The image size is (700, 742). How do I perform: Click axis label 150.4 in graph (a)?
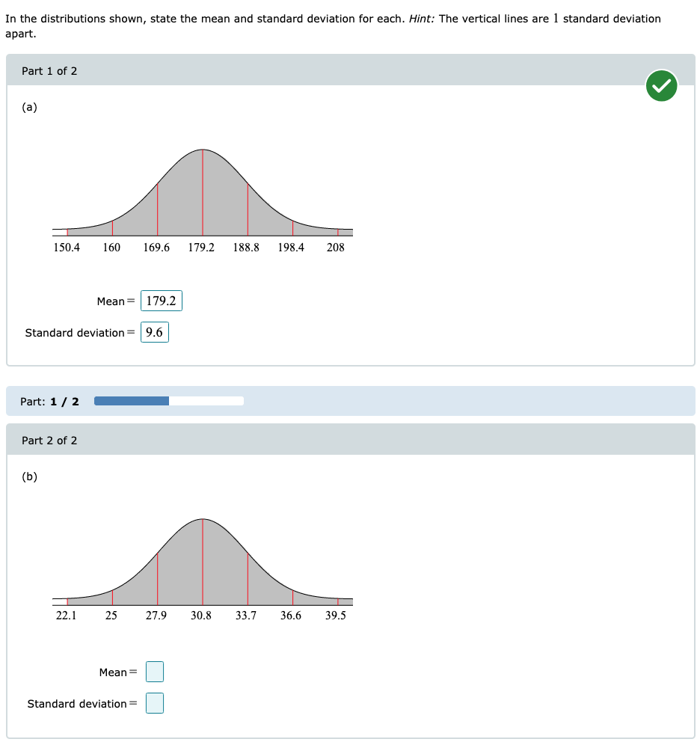point(67,248)
